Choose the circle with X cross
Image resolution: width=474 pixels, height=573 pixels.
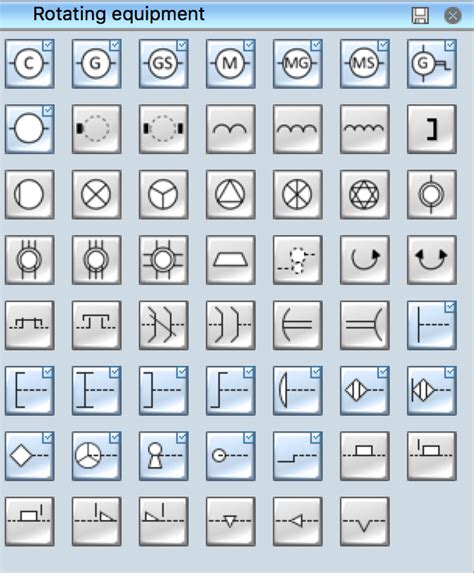point(97,194)
